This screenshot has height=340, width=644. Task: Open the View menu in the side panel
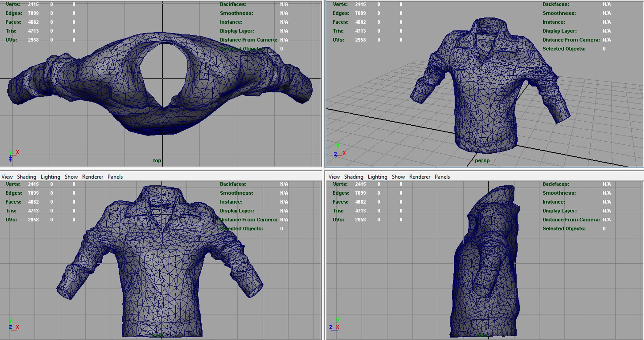pos(334,177)
